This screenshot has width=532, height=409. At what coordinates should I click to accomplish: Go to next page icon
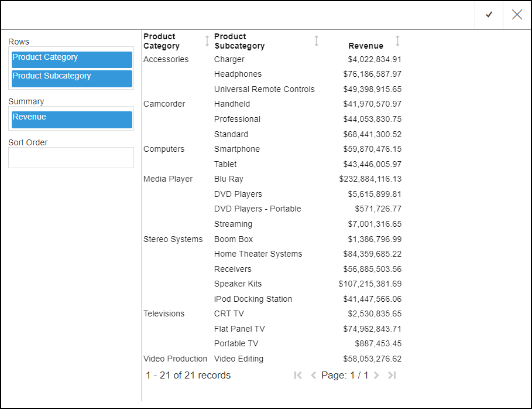click(x=376, y=375)
